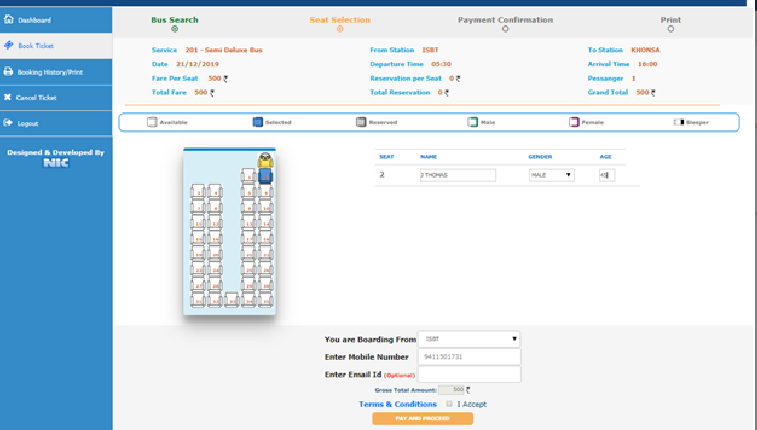Click the Logout icon in sidebar
This screenshot has width=757, height=430.
pos(9,123)
